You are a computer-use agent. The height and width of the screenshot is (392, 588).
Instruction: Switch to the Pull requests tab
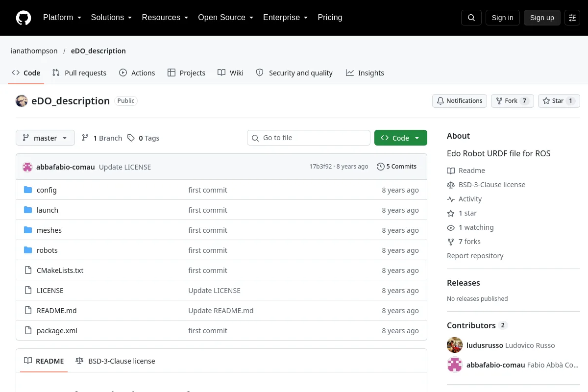tap(79, 73)
